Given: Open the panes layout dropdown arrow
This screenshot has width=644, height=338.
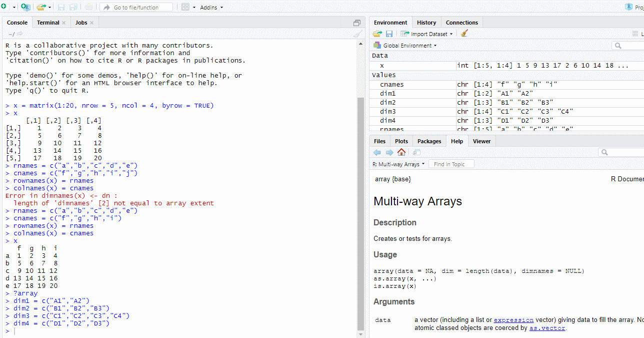Looking at the screenshot, I should (x=194, y=8).
